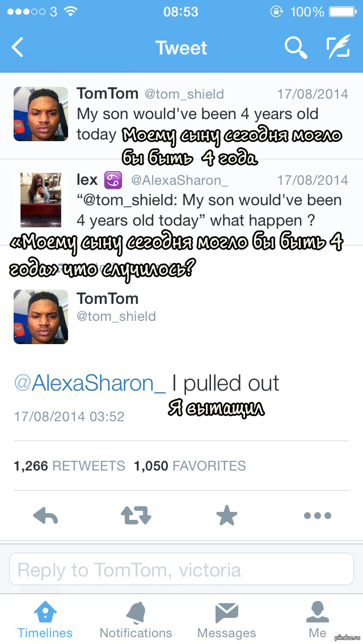View the 1,050 favorites list
The height and width of the screenshot is (644, 363).
pos(190,466)
